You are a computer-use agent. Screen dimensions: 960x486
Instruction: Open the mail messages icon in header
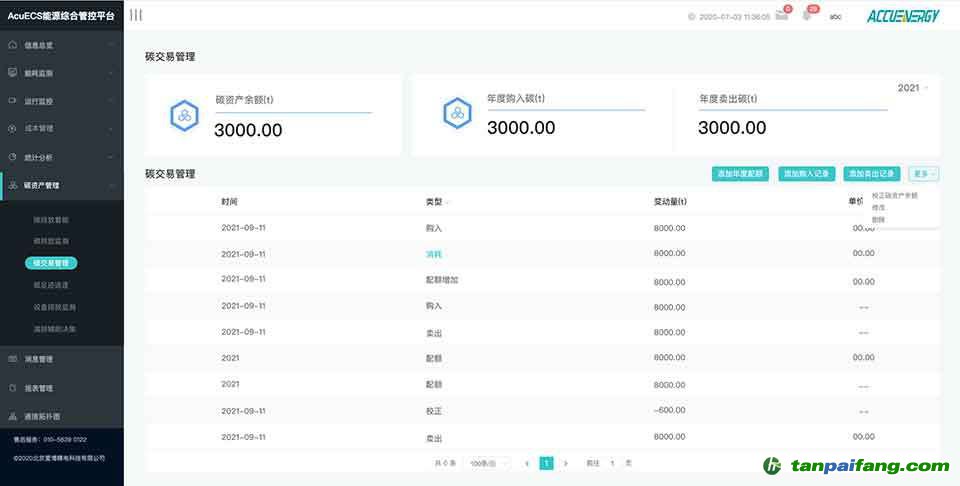pos(780,16)
